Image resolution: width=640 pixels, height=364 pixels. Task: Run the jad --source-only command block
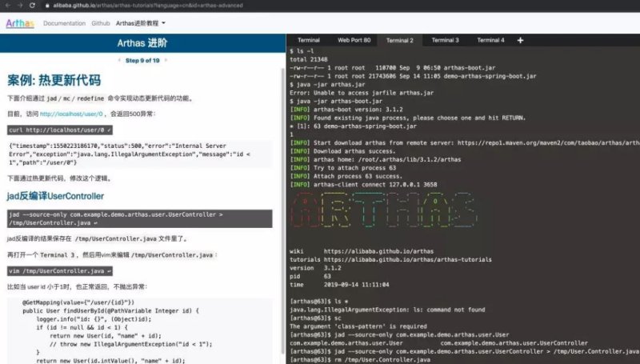pyautogui.click(x=139, y=218)
